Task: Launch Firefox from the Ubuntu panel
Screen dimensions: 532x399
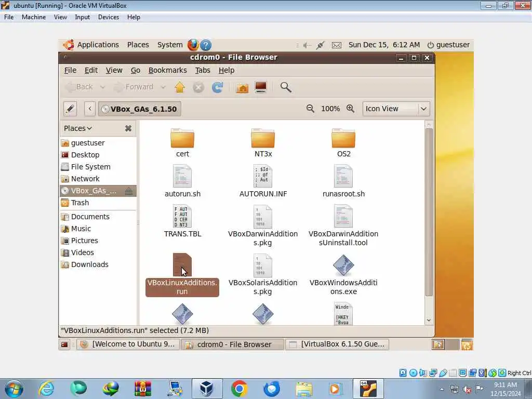Action: click(x=193, y=45)
